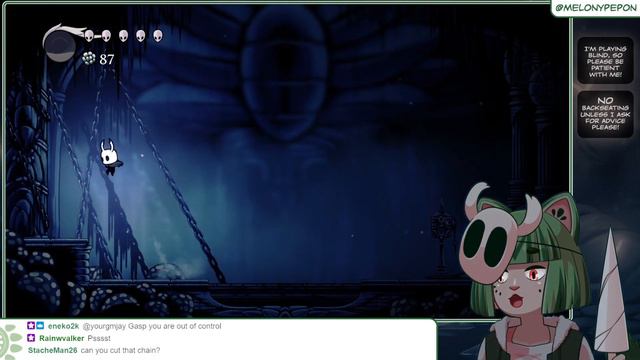The width and height of the screenshot is (640, 360).
Task: Click the Geo count 87
Action: 107,60
